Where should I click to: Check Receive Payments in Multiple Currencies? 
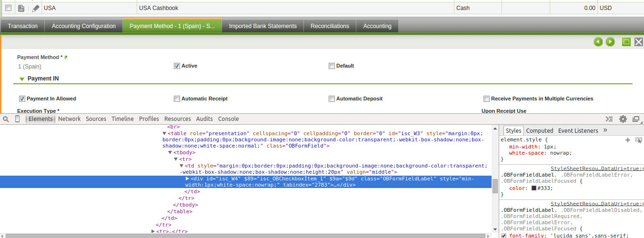(x=486, y=99)
